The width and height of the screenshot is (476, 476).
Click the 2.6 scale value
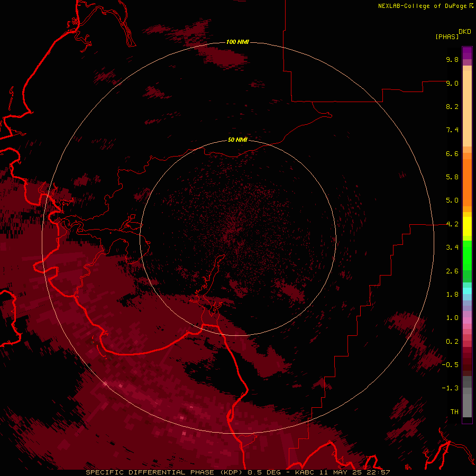tap(452, 271)
